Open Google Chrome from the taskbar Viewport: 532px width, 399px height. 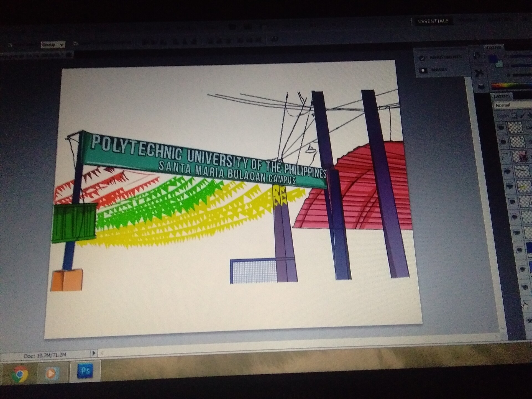coord(19,374)
